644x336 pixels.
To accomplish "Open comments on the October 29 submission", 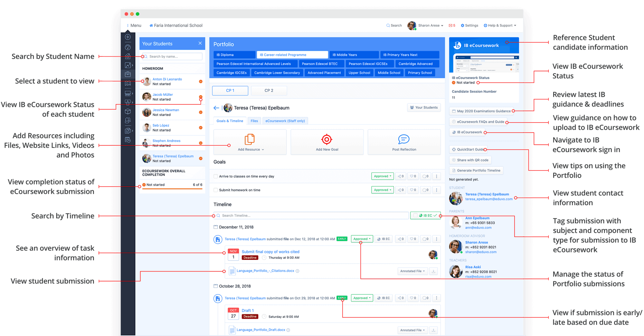I will pyautogui.click(x=425, y=298).
